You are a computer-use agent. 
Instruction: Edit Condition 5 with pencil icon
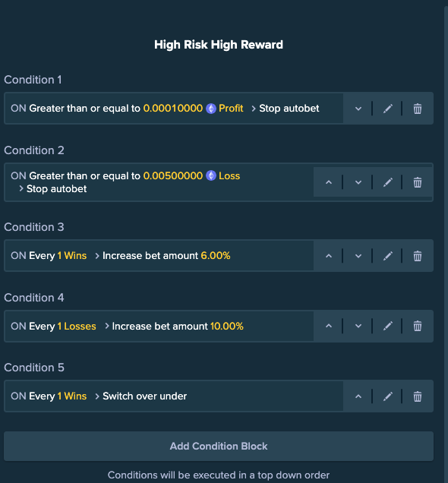(x=388, y=396)
